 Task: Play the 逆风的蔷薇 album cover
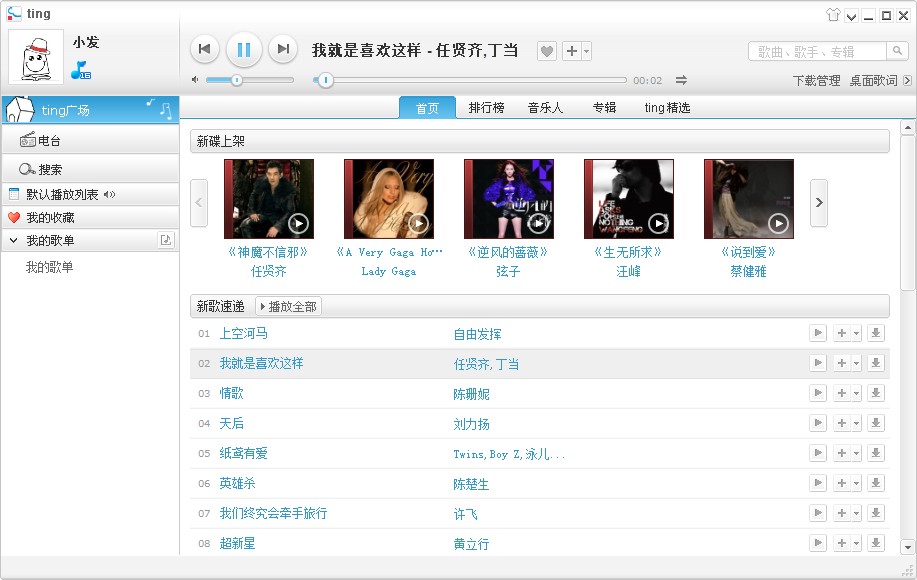point(538,223)
